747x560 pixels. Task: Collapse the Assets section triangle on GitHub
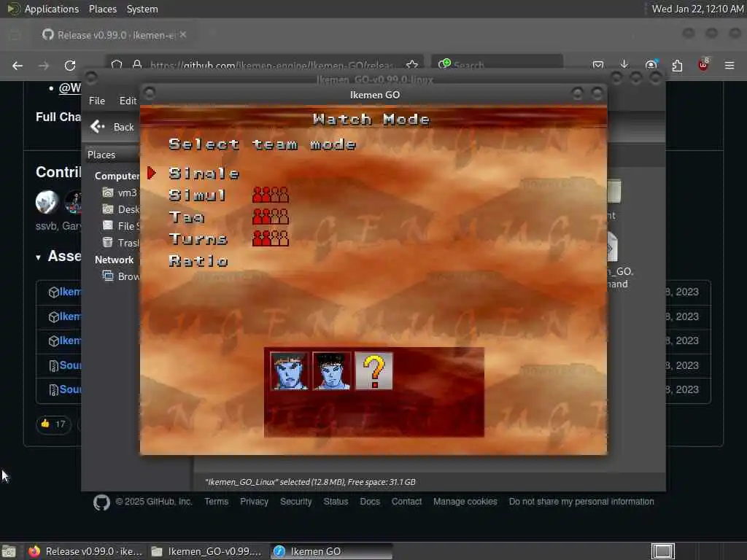(38, 257)
